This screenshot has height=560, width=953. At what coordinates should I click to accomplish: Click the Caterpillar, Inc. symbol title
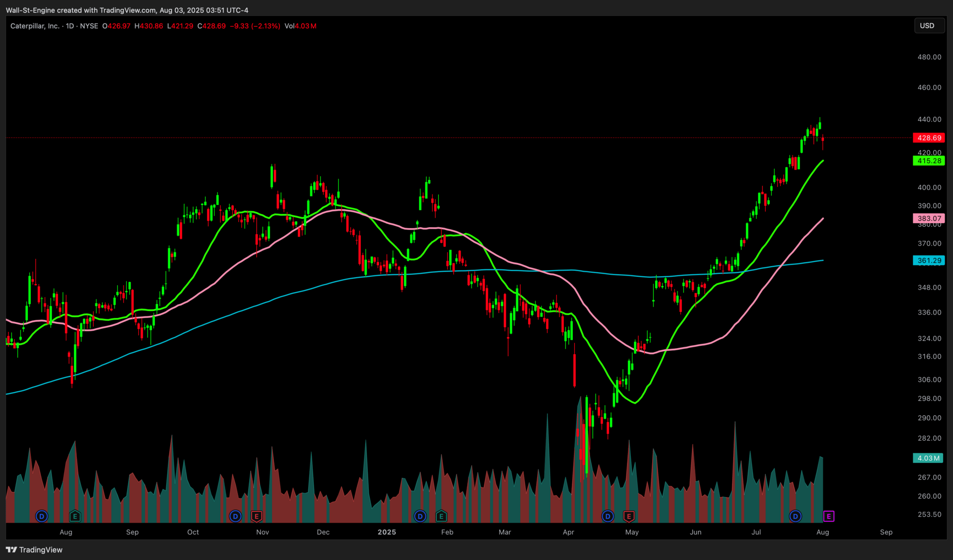click(35, 26)
